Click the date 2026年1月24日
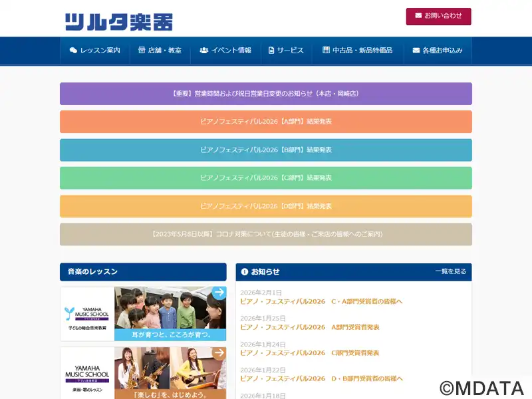Screen dimensions: 532x399 point(263,344)
